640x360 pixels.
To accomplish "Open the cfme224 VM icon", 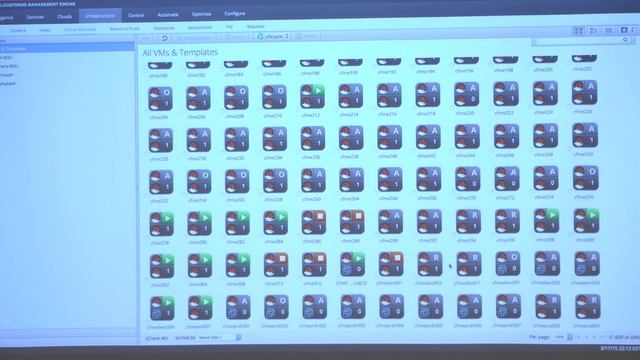I will [x=545, y=93].
